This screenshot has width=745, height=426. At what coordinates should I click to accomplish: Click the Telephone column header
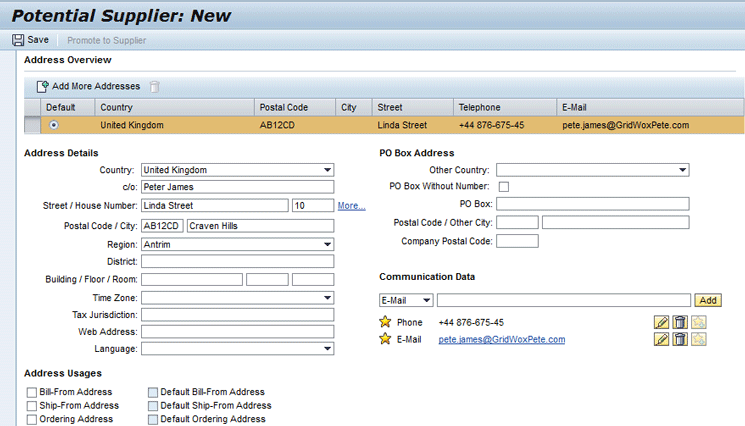point(505,107)
